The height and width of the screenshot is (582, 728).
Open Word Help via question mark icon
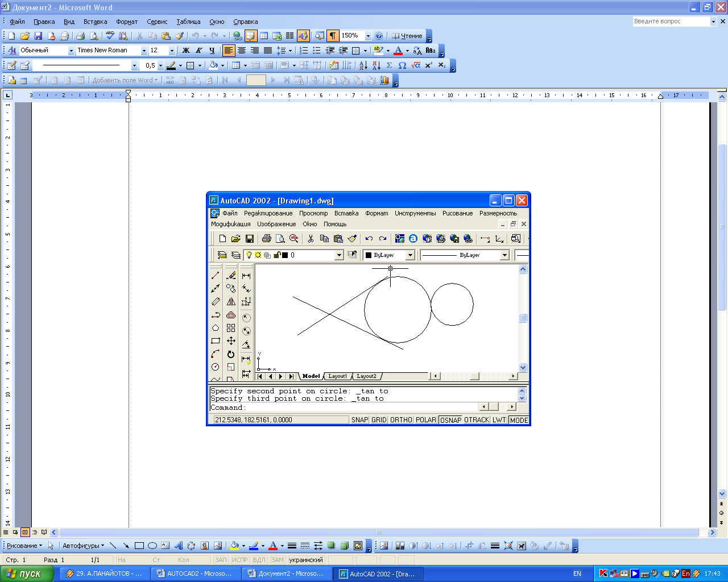(x=379, y=36)
